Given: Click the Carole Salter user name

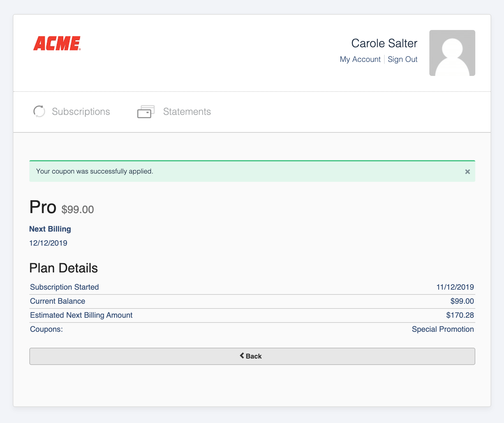Looking at the screenshot, I should coord(384,43).
